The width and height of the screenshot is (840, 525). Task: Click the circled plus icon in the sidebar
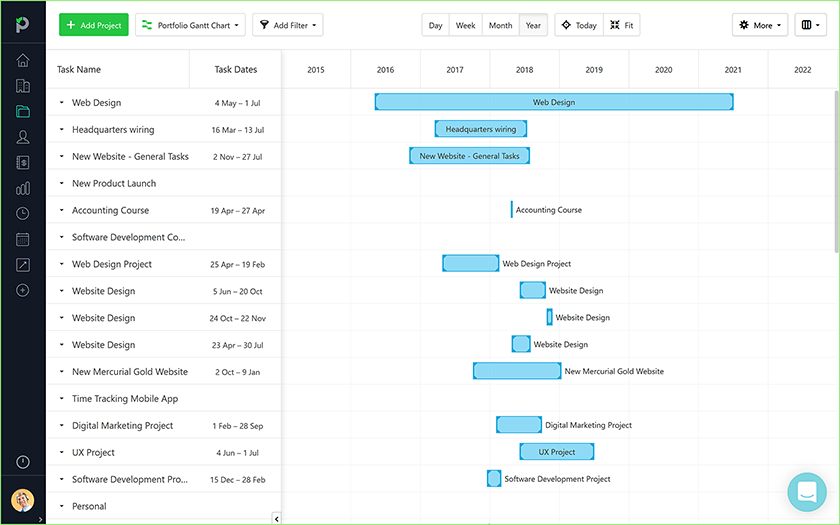click(22, 290)
